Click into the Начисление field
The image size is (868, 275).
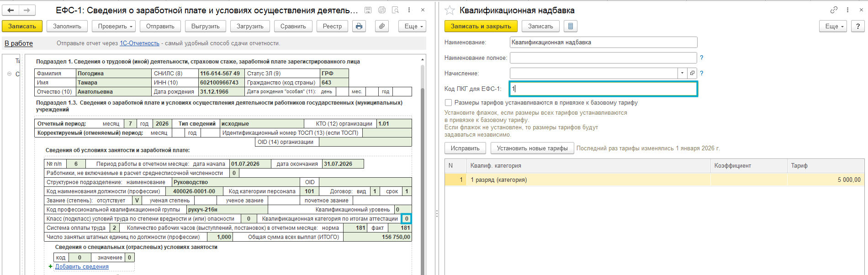click(594, 73)
